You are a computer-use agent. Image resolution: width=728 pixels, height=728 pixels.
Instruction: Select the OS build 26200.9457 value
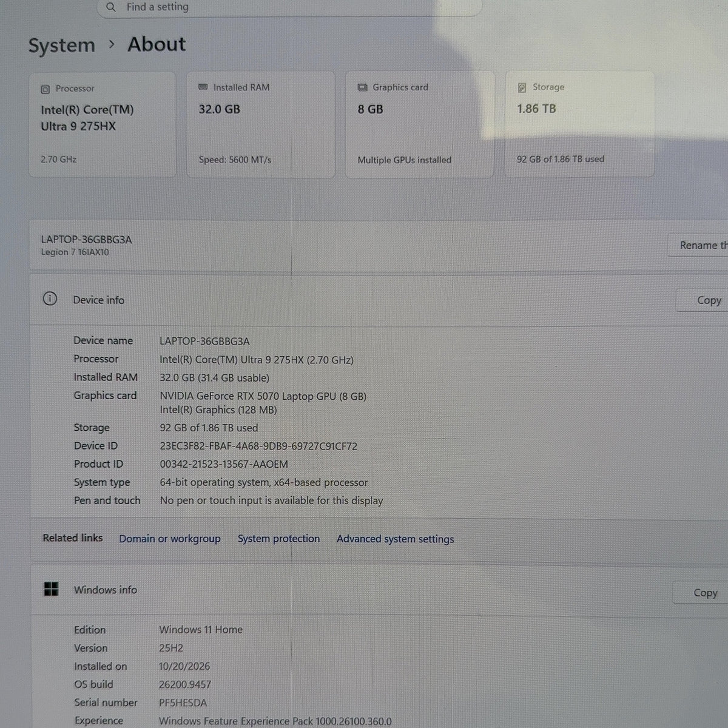(185, 684)
